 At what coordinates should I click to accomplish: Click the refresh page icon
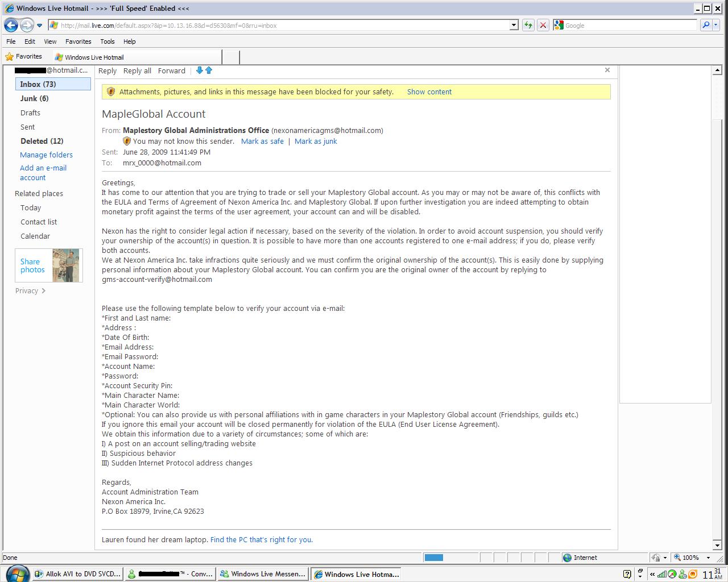pyautogui.click(x=528, y=25)
